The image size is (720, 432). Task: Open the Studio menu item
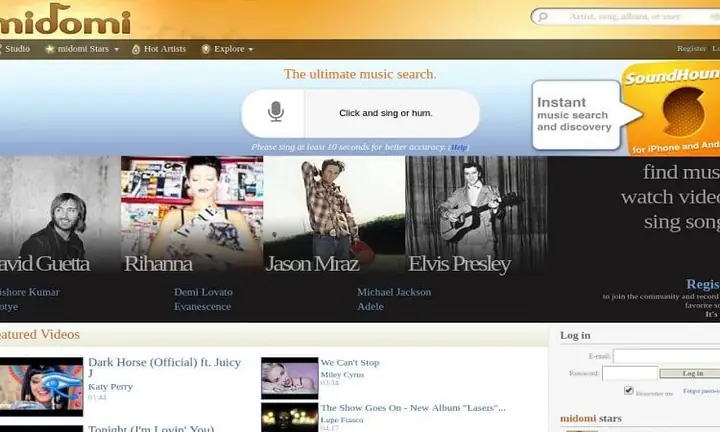pos(17,49)
